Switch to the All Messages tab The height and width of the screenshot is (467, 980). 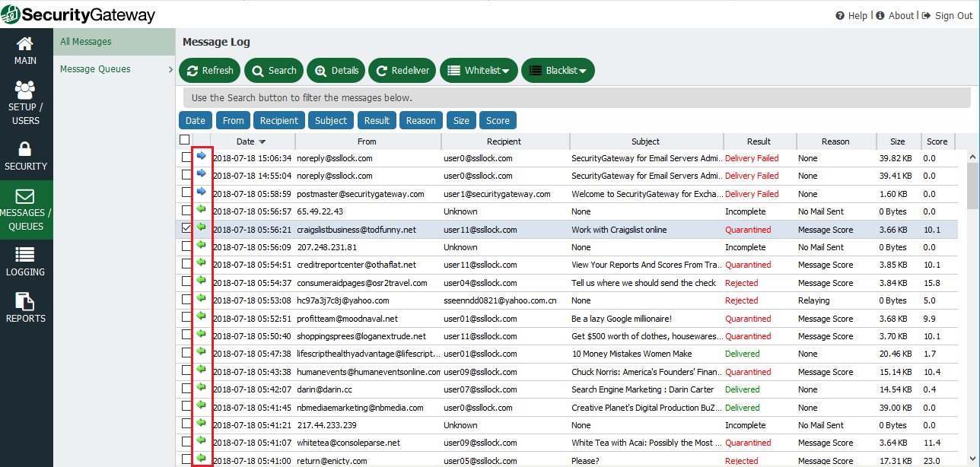[x=86, y=42]
